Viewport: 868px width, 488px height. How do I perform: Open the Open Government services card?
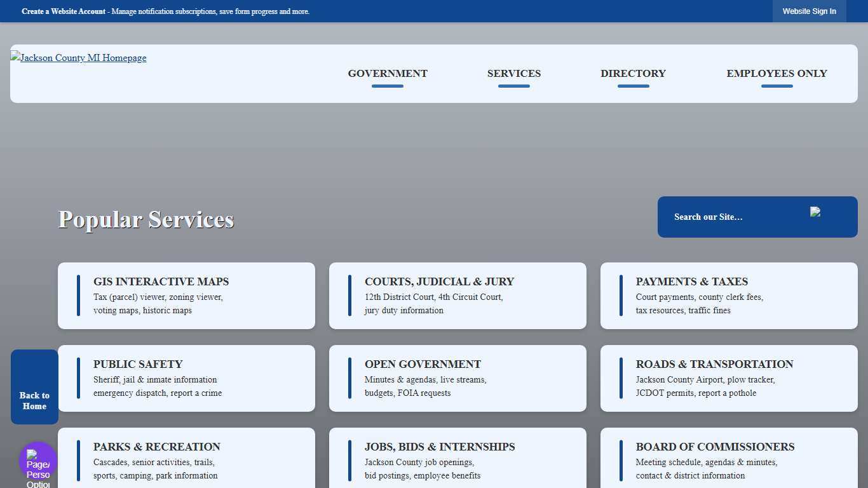[x=457, y=378]
